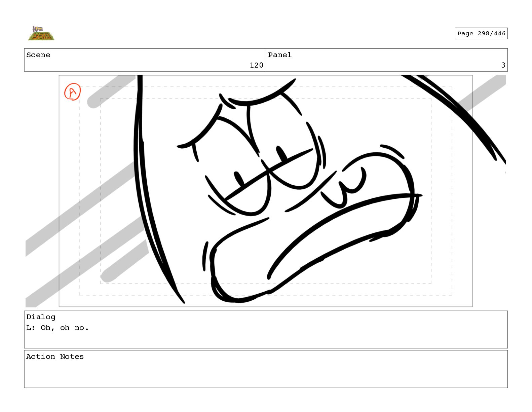Click the "Scene" field label
Screen dimensions: 532x412
pyautogui.click(x=38, y=55)
